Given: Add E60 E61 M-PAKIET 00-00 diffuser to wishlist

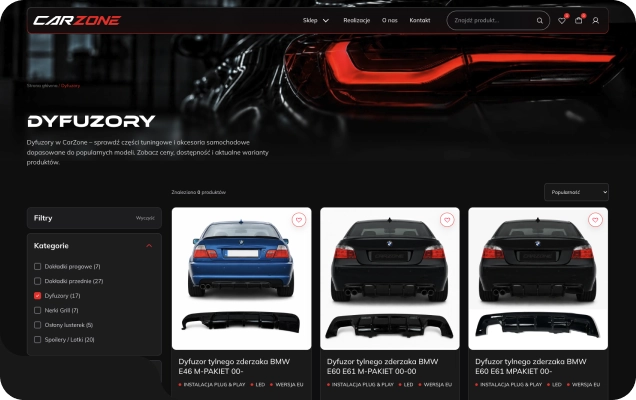Looking at the screenshot, I should (447, 220).
